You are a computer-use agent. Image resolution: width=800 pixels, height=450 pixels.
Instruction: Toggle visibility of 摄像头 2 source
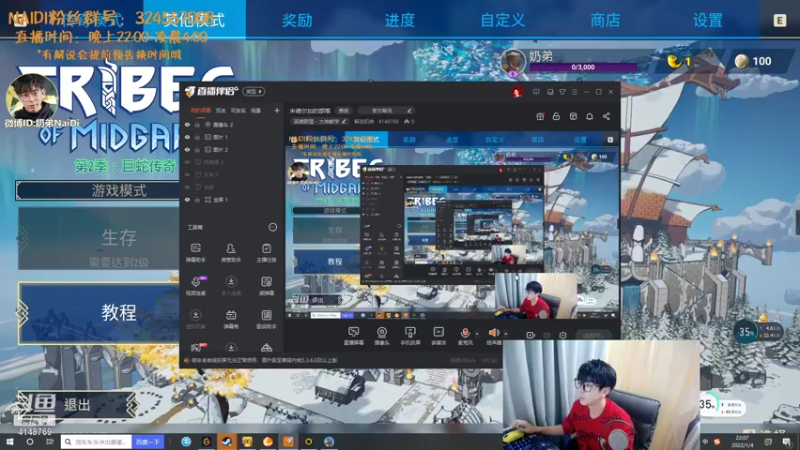[187, 124]
